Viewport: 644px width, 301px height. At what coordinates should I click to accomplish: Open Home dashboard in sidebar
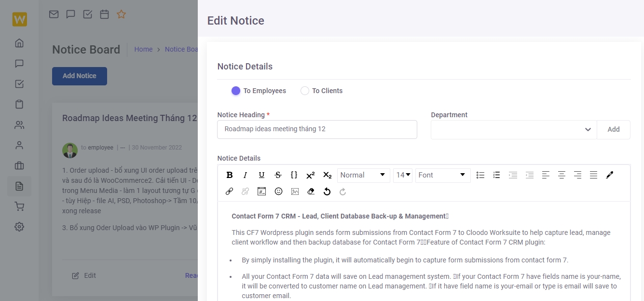tap(19, 43)
